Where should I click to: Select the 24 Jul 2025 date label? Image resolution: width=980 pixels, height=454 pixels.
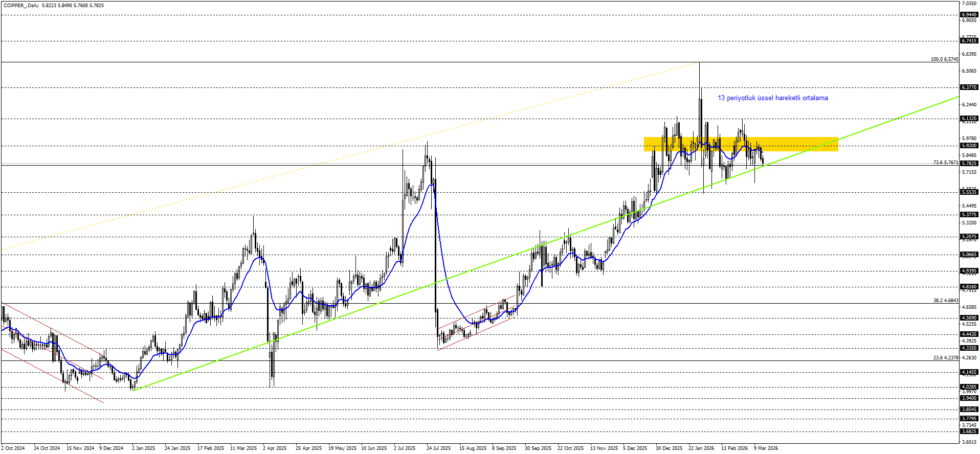point(438,448)
